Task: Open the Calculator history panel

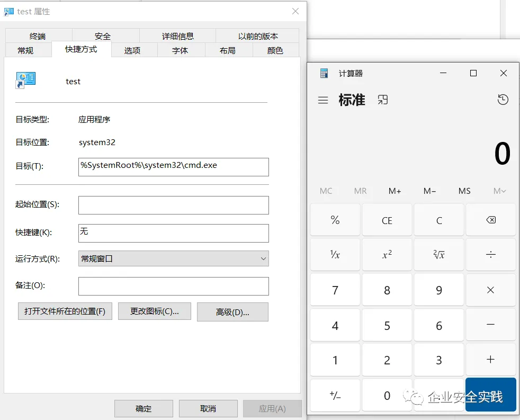Action: (x=503, y=100)
